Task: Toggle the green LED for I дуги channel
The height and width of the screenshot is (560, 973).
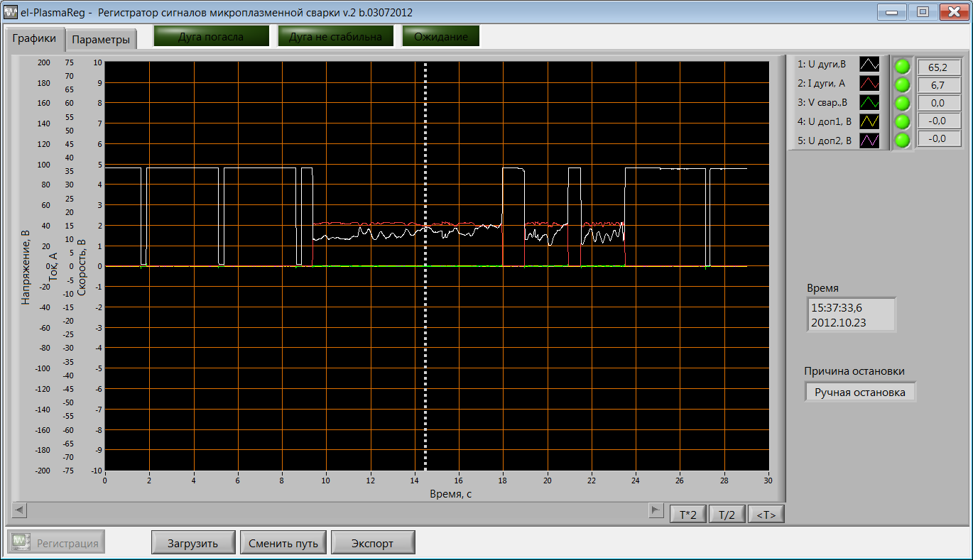Action: point(902,85)
